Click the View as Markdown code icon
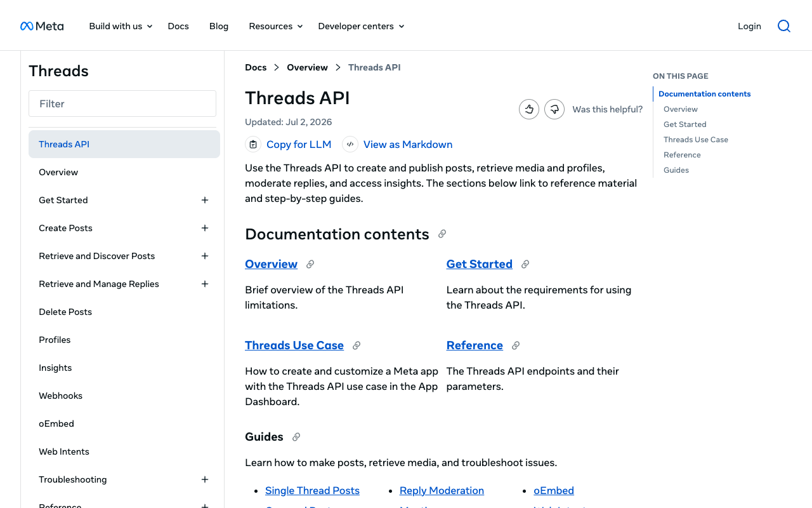This screenshot has height=508, width=812. coord(350,144)
